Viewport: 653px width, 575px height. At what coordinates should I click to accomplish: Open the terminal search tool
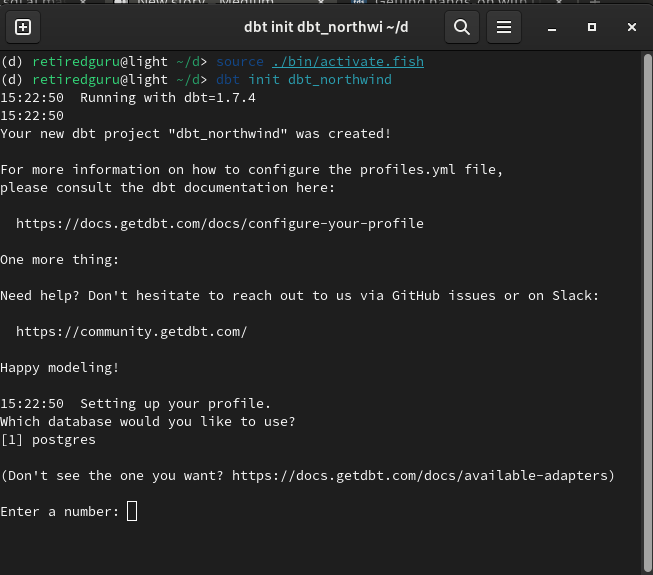(x=462, y=27)
